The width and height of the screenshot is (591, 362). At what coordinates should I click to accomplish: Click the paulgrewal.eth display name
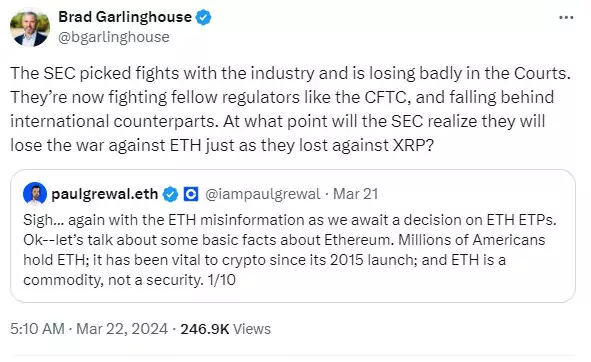click(104, 194)
